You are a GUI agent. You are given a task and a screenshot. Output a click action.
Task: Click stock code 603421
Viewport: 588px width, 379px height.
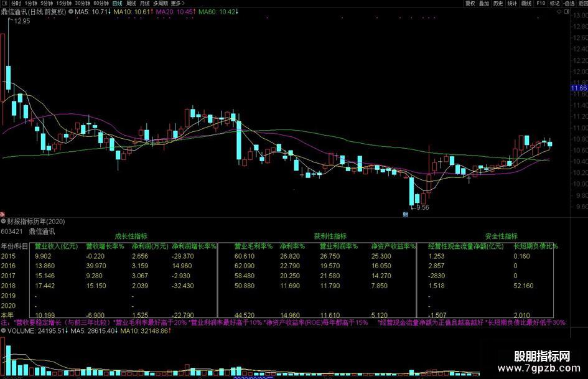(x=12, y=232)
